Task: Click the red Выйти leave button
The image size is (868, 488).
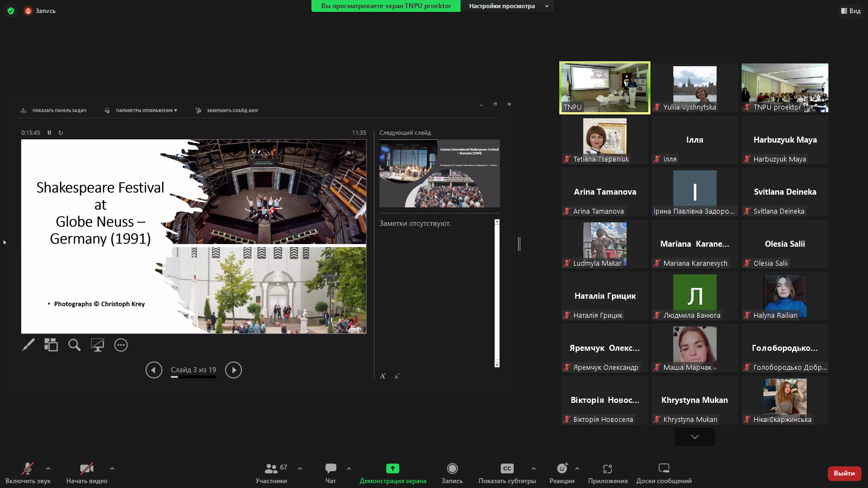Action: coord(844,473)
